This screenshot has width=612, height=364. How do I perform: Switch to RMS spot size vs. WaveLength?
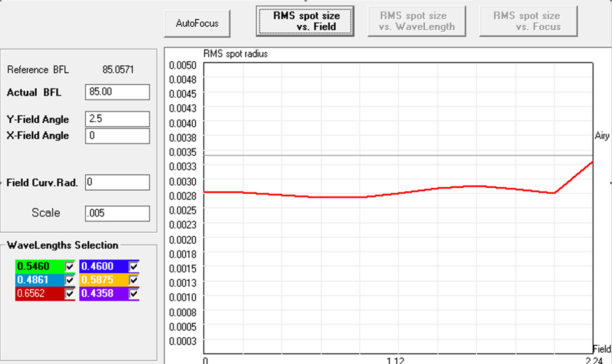416,21
